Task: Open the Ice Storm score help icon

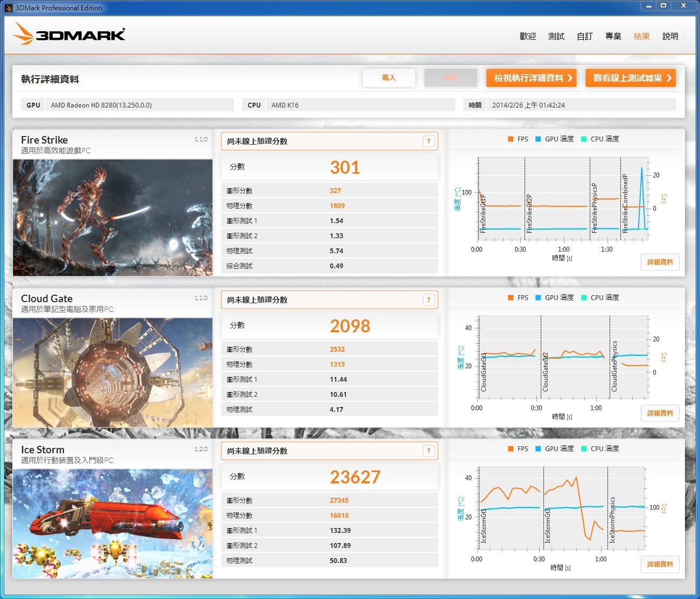Action: coord(429,451)
